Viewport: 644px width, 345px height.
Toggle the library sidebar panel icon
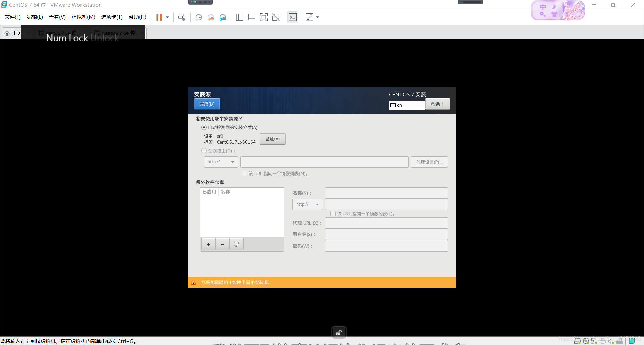239,17
